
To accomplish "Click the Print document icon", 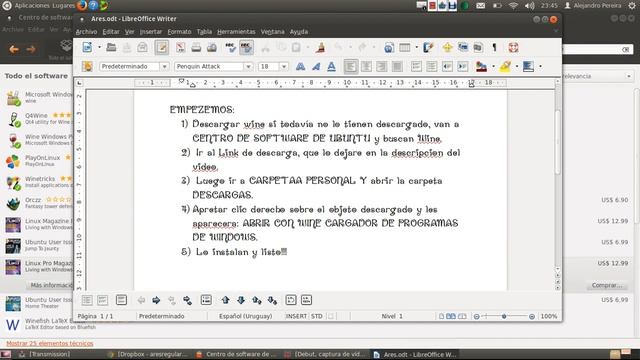I will pos(196,47).
